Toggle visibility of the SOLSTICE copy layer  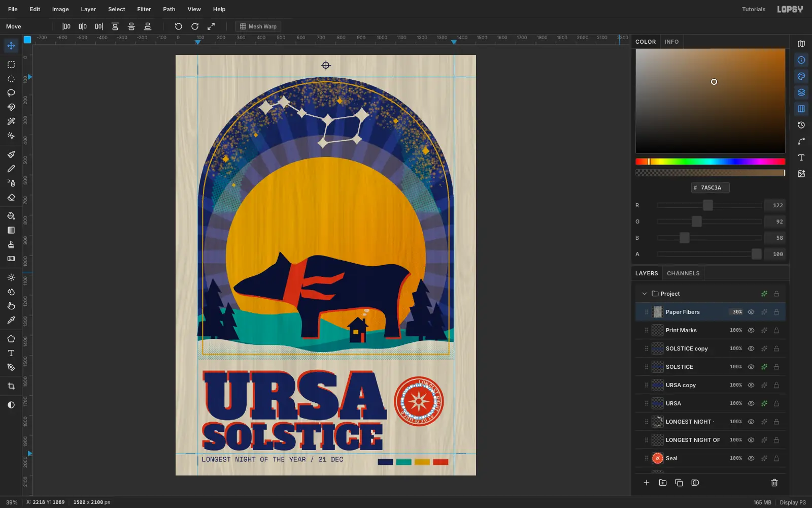pyautogui.click(x=751, y=348)
